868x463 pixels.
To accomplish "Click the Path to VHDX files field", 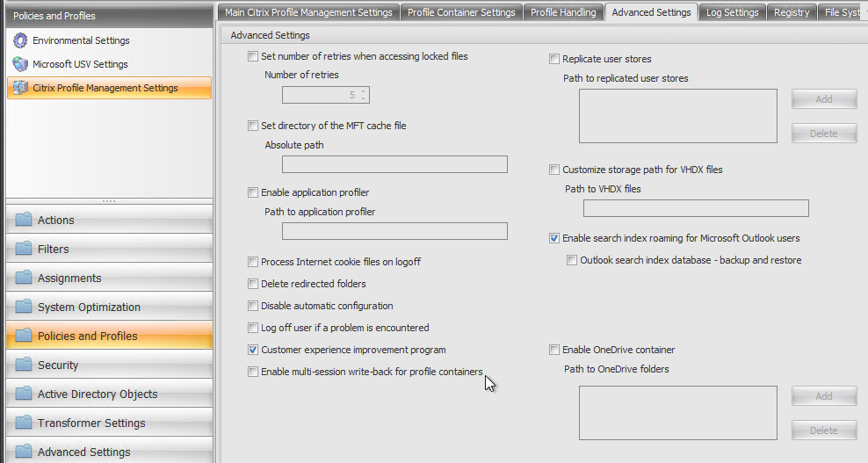I will [696, 208].
